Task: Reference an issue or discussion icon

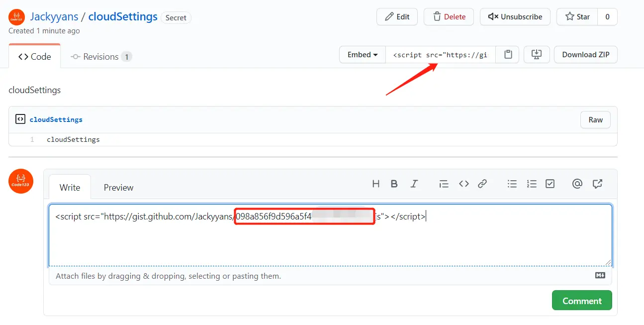Action: point(598,184)
